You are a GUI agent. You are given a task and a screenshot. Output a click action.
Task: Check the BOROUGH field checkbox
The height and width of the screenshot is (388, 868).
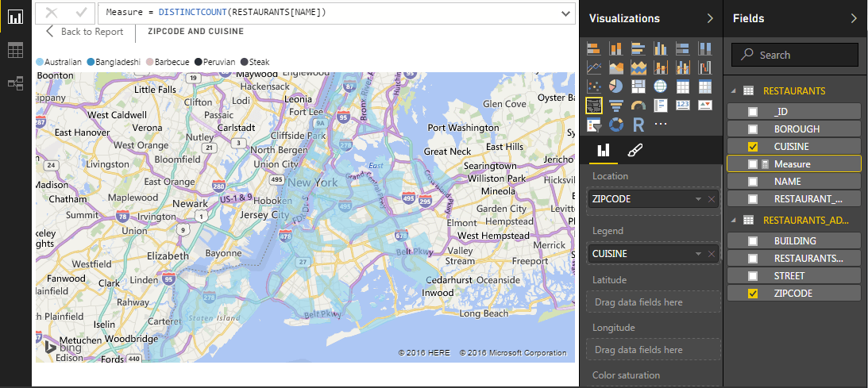click(753, 129)
